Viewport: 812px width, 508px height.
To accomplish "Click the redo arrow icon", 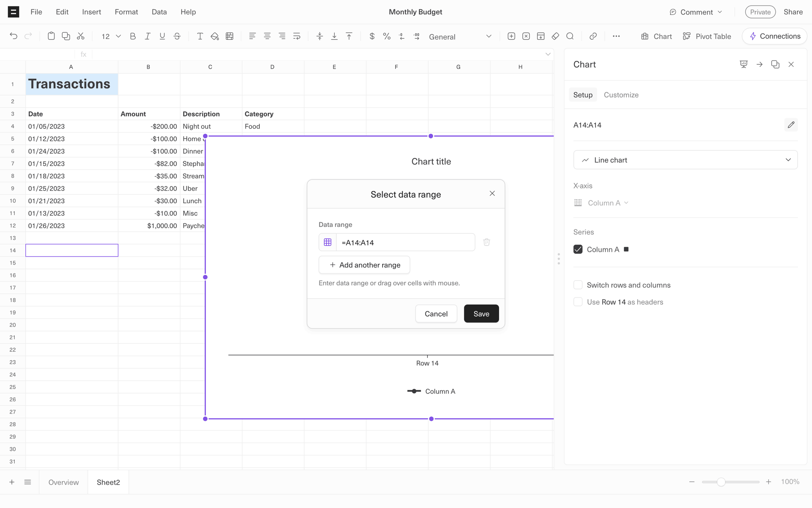I will click(28, 36).
